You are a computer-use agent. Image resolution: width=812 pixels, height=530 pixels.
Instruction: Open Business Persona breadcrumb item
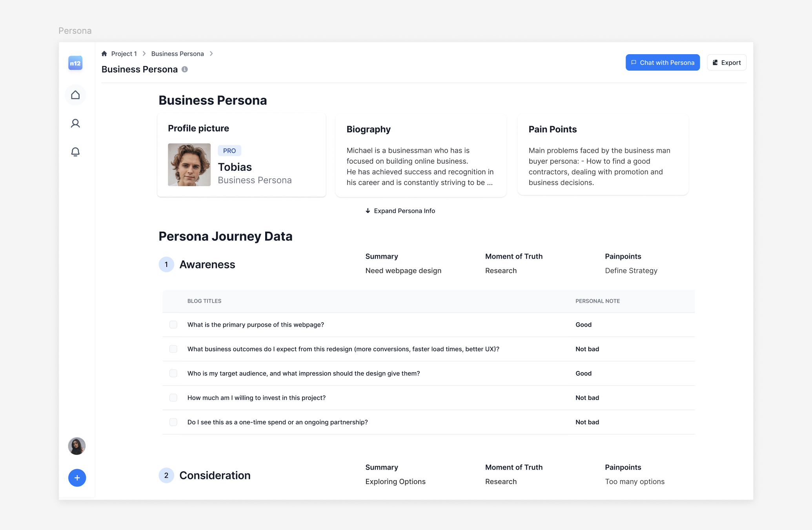[177, 54]
